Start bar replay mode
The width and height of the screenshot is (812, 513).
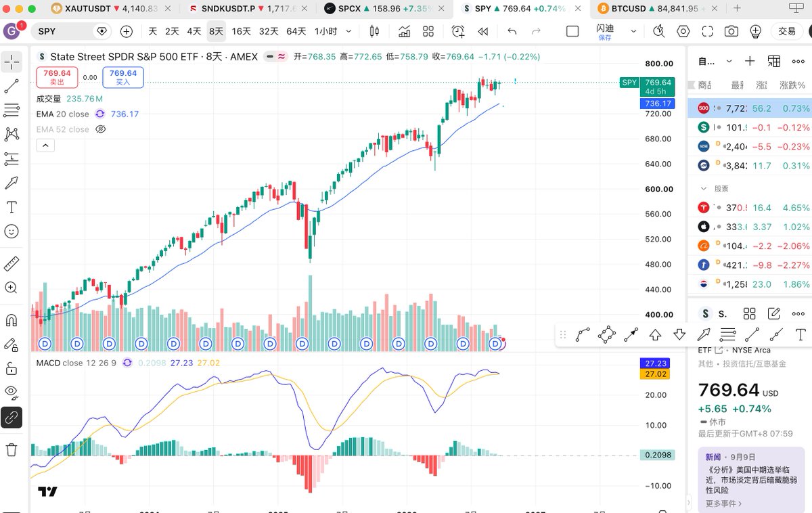click(483, 32)
